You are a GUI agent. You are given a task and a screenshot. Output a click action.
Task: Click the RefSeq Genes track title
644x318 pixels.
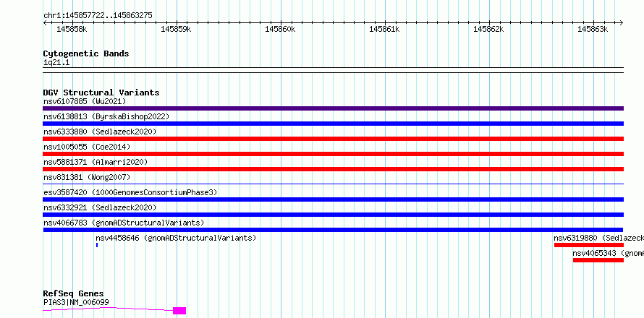[74, 294]
